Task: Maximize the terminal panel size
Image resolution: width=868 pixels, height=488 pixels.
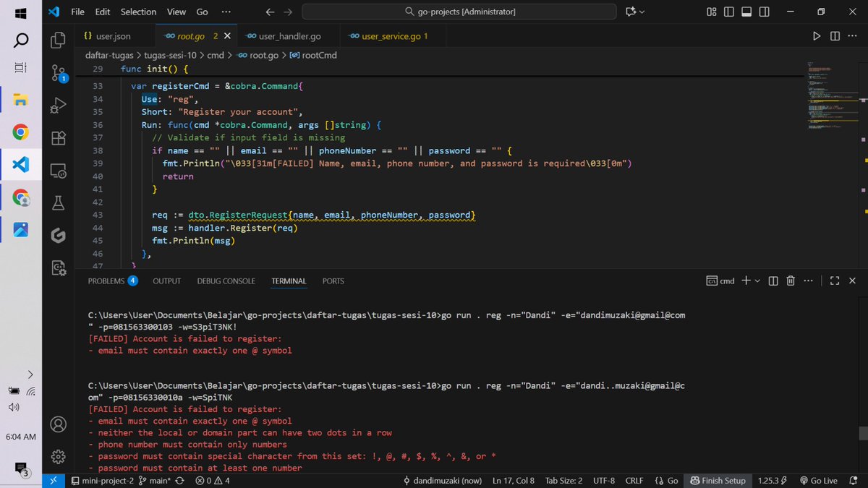Action: pyautogui.click(x=834, y=281)
